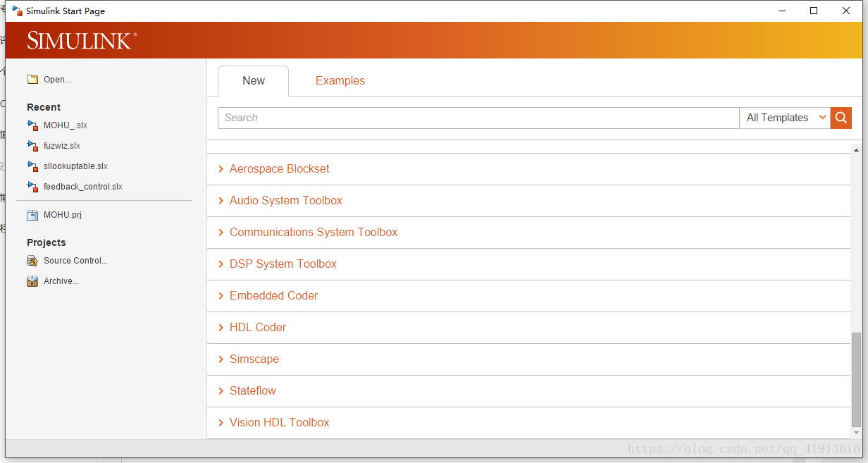The height and width of the screenshot is (463, 868).
Task: Expand the HDL Coder chevron
Action: (x=221, y=328)
